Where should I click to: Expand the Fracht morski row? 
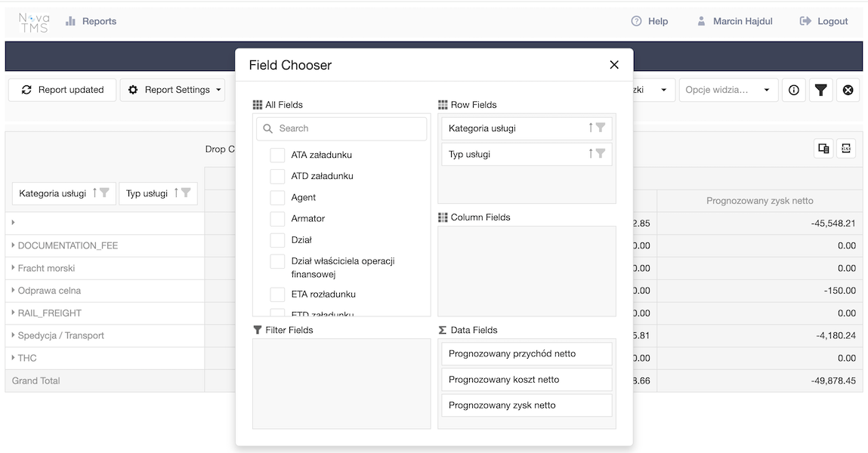pyautogui.click(x=13, y=268)
